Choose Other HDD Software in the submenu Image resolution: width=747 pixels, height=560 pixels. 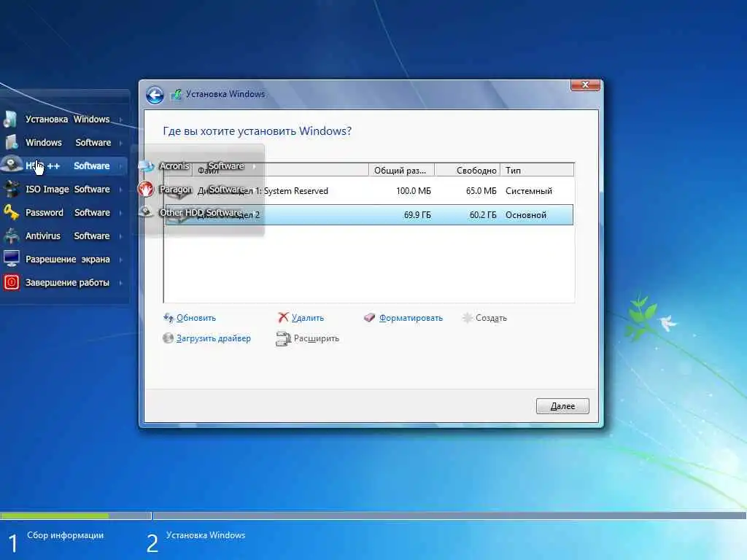(x=201, y=212)
